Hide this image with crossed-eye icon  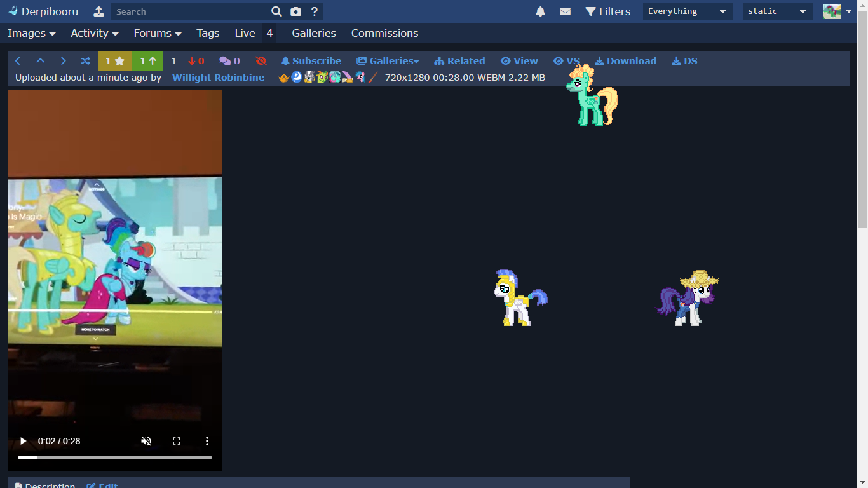tap(261, 61)
